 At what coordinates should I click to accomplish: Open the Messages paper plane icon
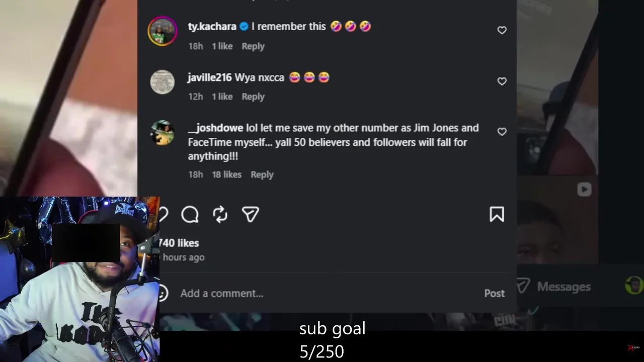523,286
